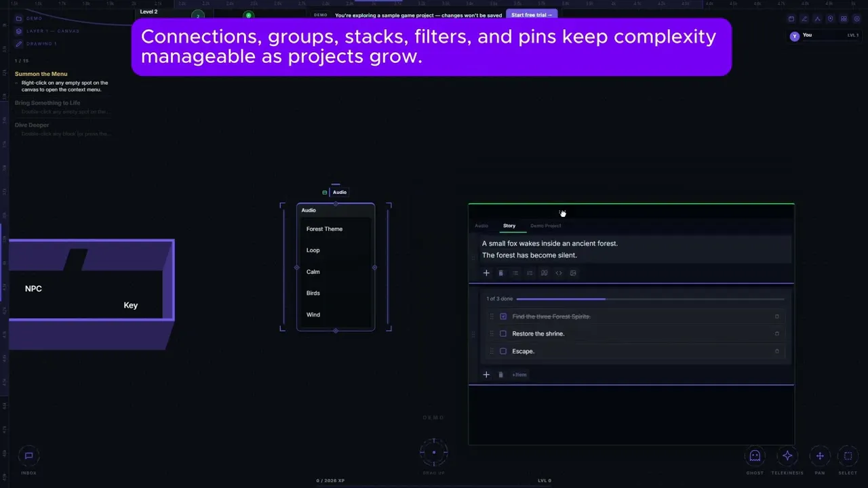Choose the Select marquee tool
Image resolution: width=868 pixels, height=488 pixels.
click(x=848, y=456)
